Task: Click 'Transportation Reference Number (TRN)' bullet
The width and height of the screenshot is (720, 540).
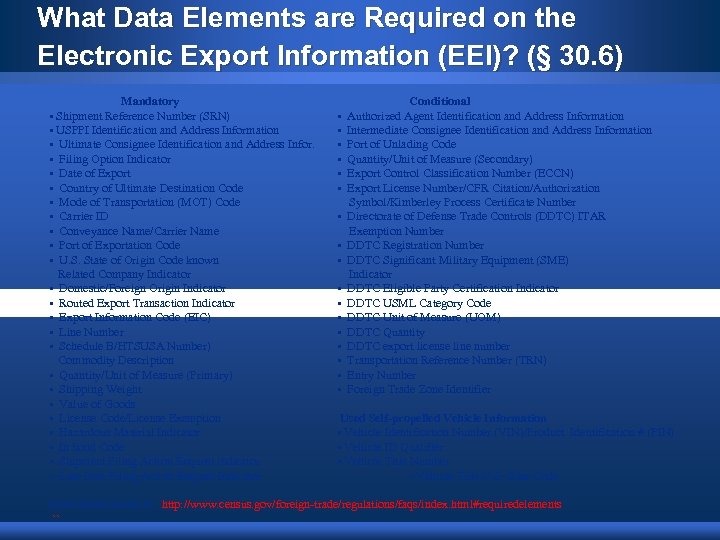Action: (x=446, y=360)
